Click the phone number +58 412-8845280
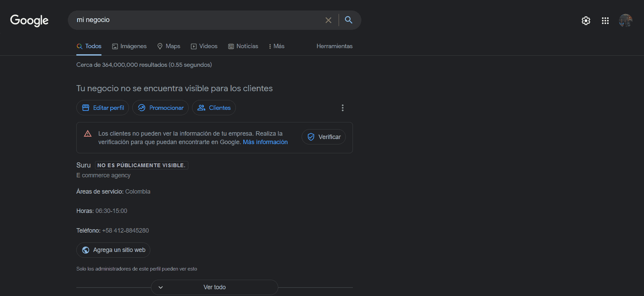644x296 pixels. click(126, 231)
